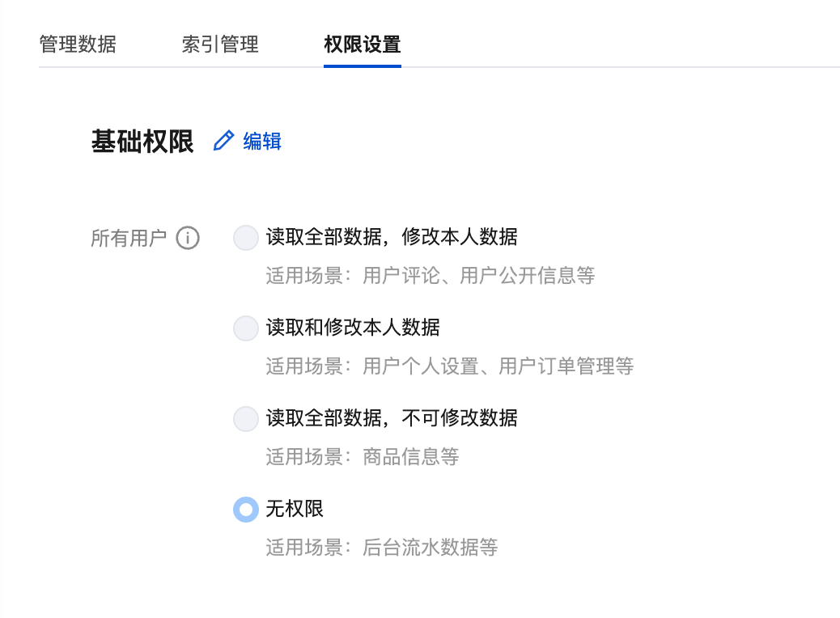Open the 索引管理 tab
The height and width of the screenshot is (618, 840).
click(x=220, y=44)
